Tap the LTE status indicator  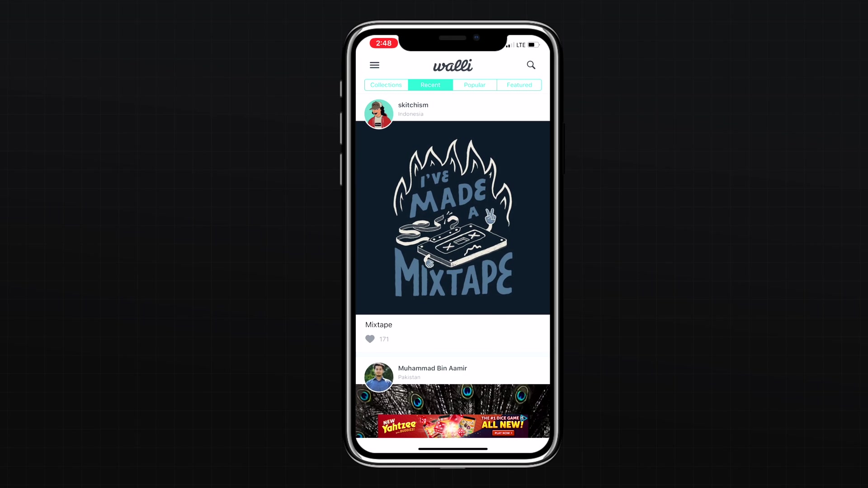tap(520, 45)
